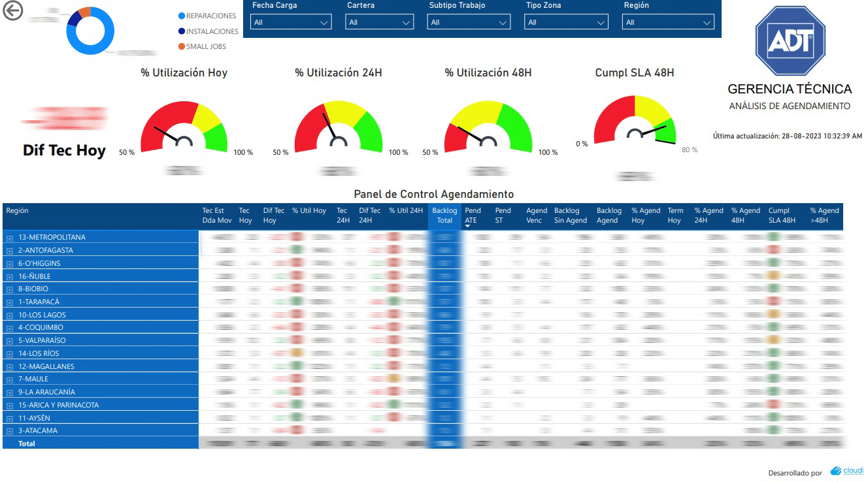Click the Dif Tec Hoy card title

click(x=64, y=150)
